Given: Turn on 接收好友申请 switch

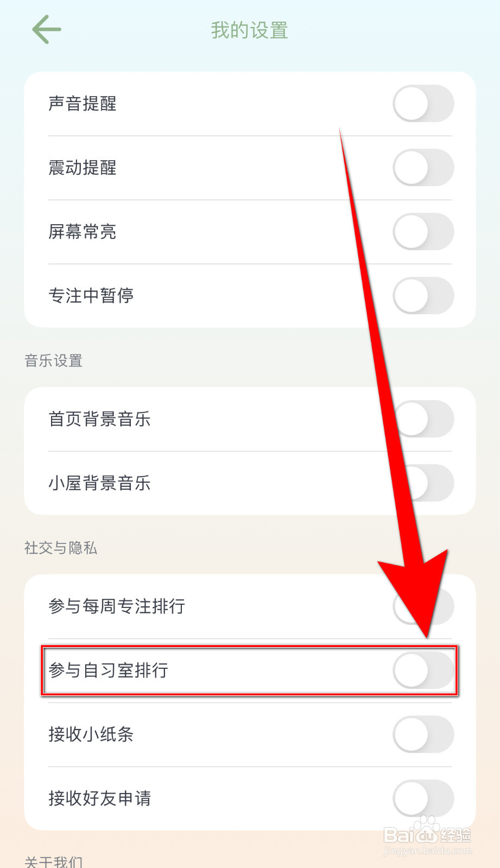Looking at the screenshot, I should point(423,799).
